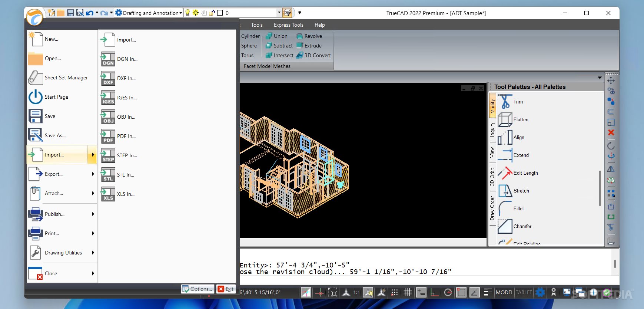The image size is (644, 309).
Task: Click the Tool Palettes vertical scrollbar
Action: coord(600,188)
